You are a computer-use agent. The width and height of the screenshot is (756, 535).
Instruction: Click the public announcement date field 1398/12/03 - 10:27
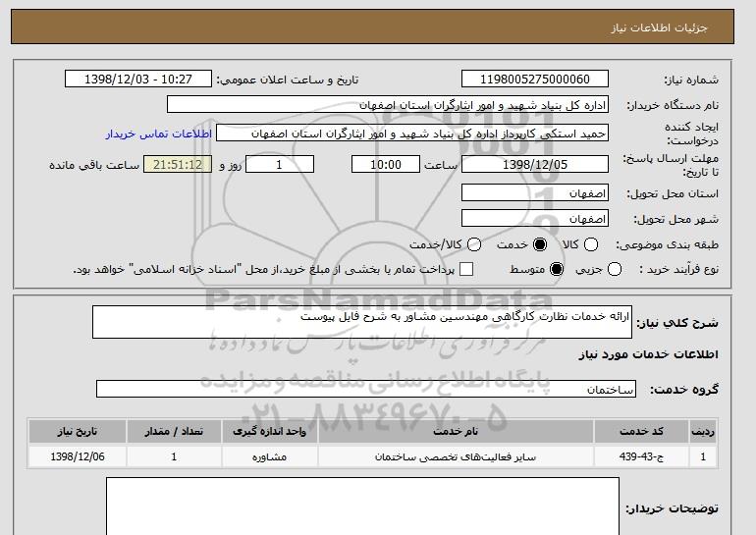pos(138,80)
